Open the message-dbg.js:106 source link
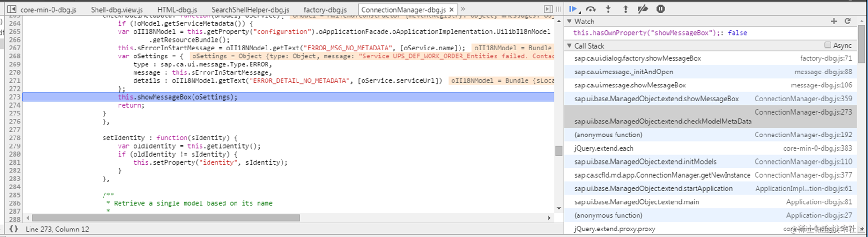The width and height of the screenshot is (868, 237). (821, 85)
